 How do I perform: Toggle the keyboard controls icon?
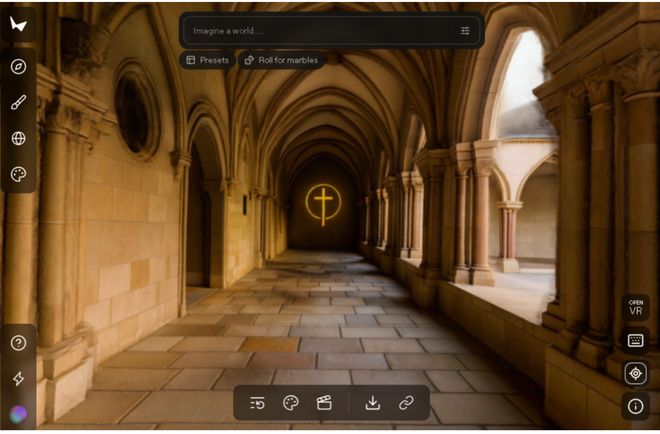coord(635,340)
